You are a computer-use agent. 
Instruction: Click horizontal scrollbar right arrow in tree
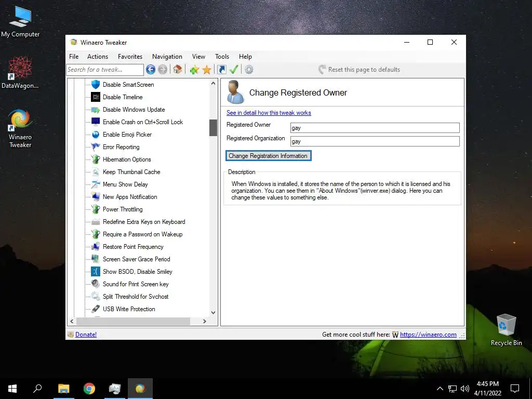point(204,321)
